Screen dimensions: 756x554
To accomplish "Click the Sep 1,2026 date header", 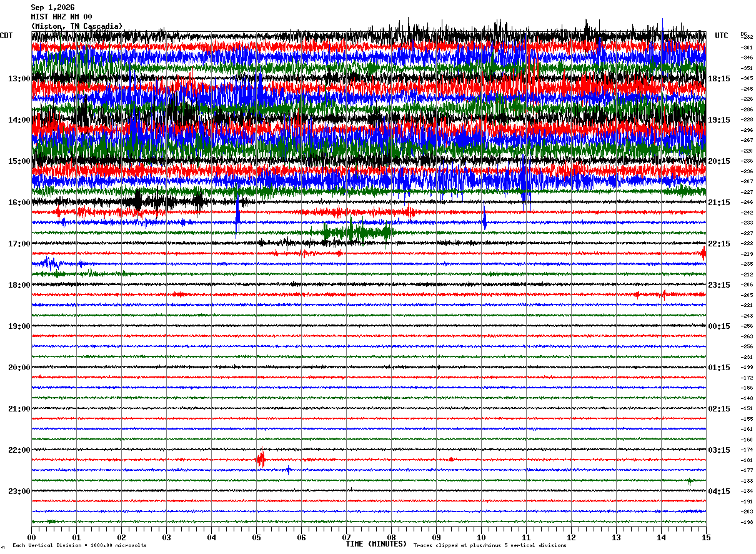I will tap(52, 8).
